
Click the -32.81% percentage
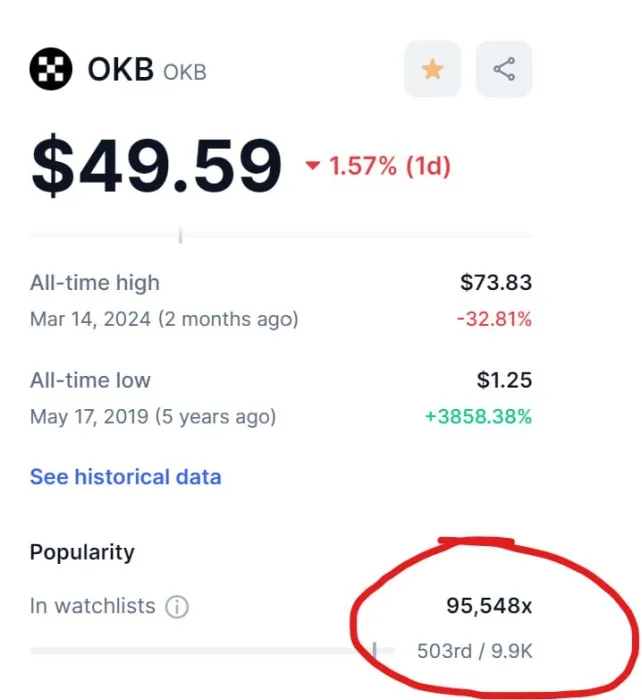point(494,319)
